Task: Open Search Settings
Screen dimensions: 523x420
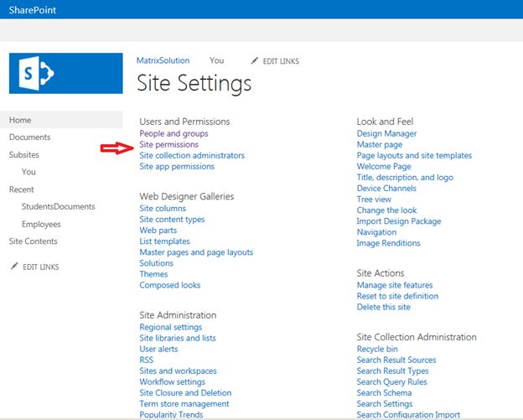Action: [x=385, y=404]
